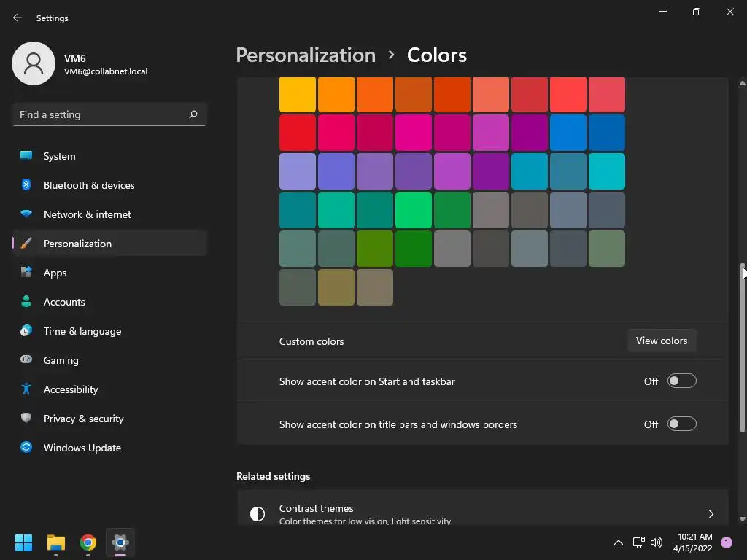747x560 pixels.
Task: Click the search magnifier icon in Find a setting
Action: coord(193,114)
